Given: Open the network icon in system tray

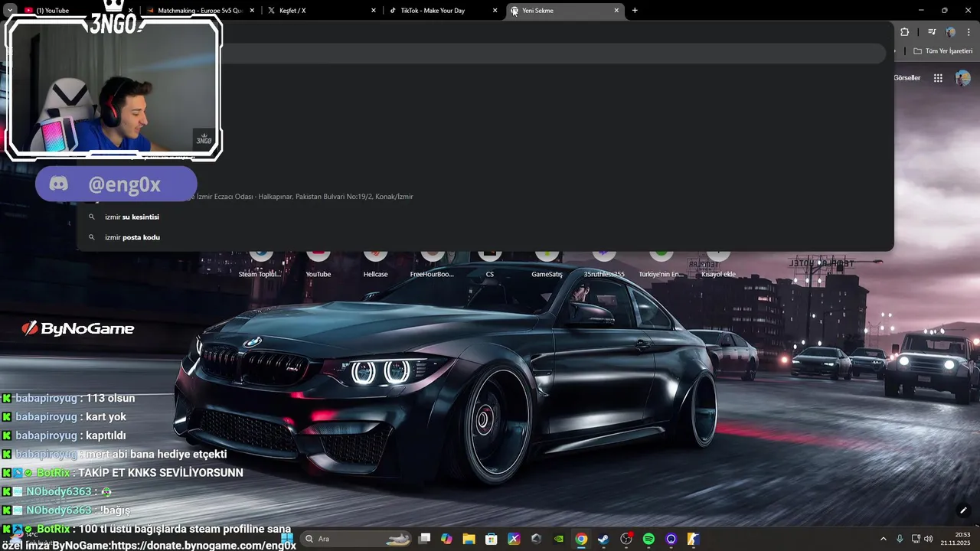Looking at the screenshot, I should [916, 539].
